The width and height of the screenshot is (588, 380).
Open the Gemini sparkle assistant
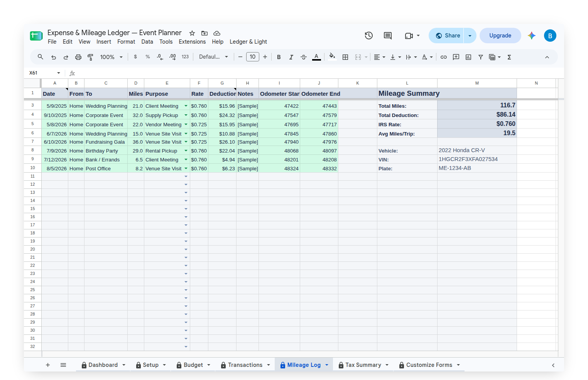[x=532, y=36]
